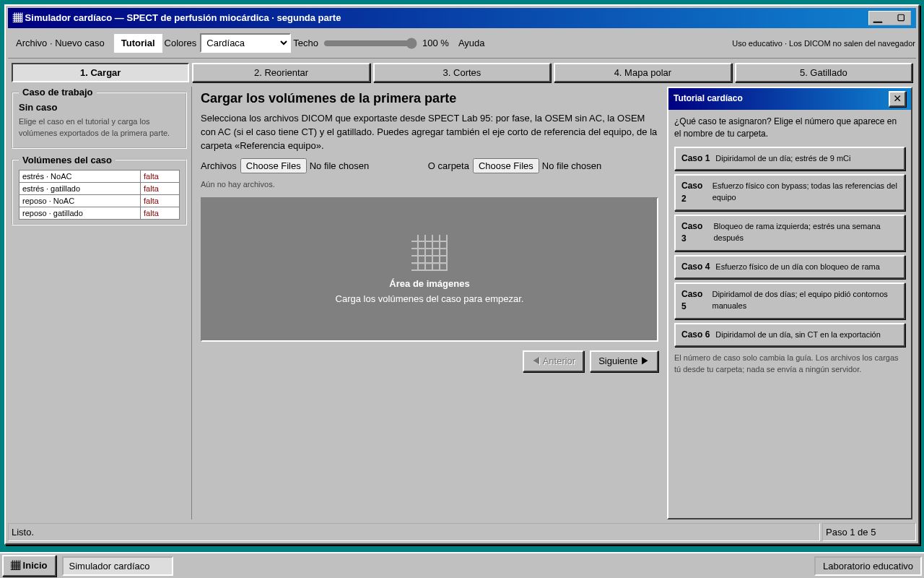The width and height of the screenshot is (924, 578).
Task: Click Laboratorio educativo in the taskbar tray
Action: (868, 566)
